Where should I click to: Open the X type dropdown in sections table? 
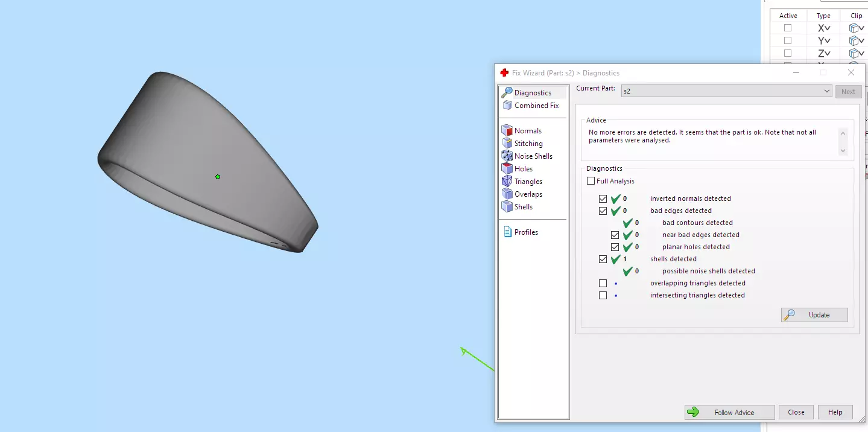(824, 28)
